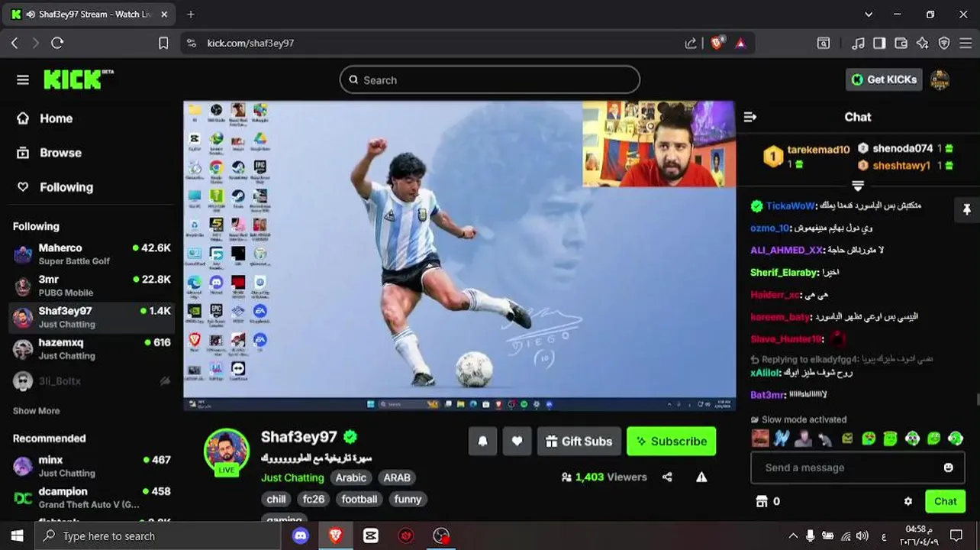Screen dimensions: 980x550
Task: Open the Kick shop storefront icon
Action: point(761,501)
